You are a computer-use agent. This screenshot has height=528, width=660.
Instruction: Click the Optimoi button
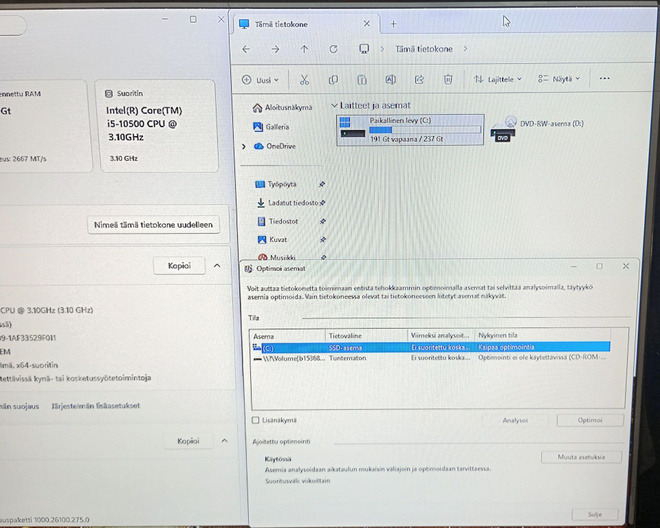pos(590,420)
